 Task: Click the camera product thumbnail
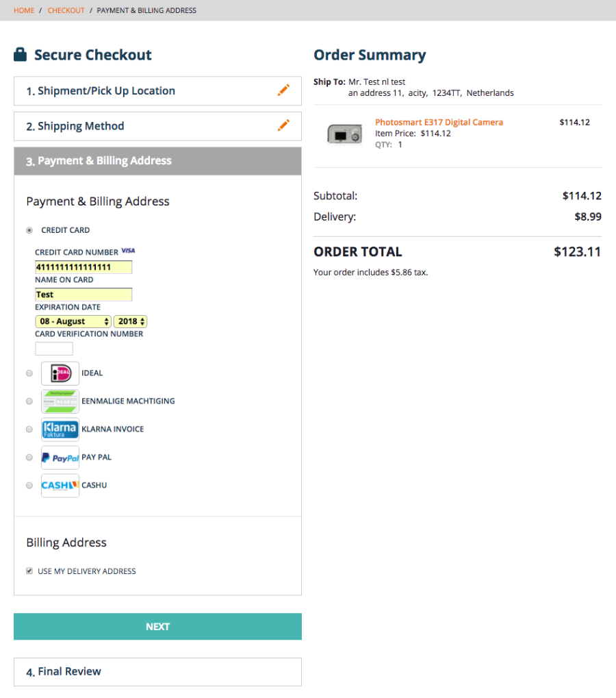pos(344,134)
